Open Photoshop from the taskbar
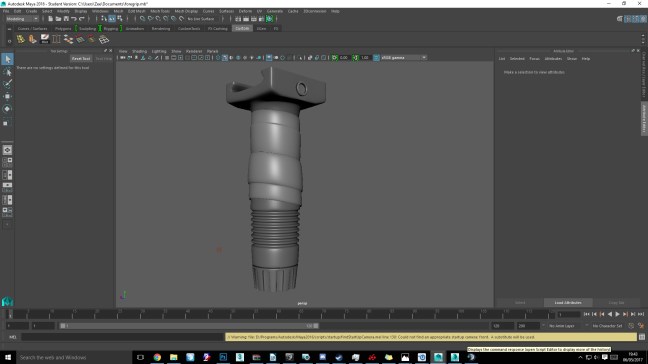 pos(223,357)
